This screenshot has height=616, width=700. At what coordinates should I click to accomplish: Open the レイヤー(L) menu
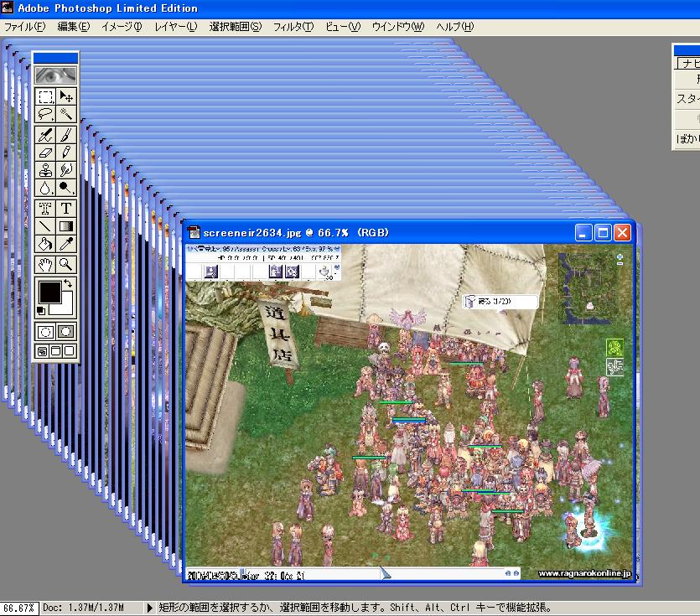(175, 27)
